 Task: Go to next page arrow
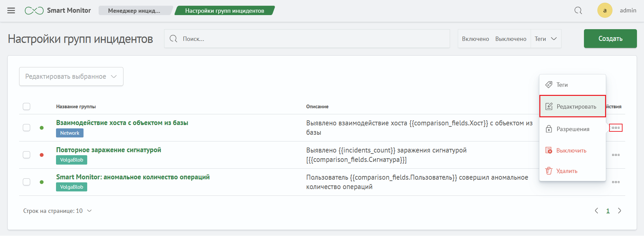tap(619, 211)
